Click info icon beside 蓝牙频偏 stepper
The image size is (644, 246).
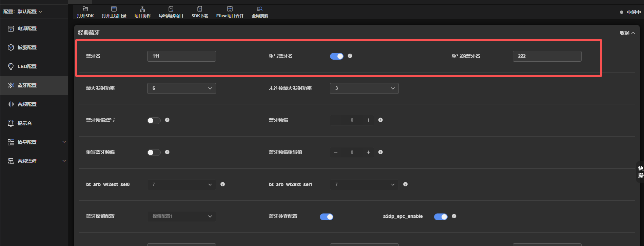[380, 120]
